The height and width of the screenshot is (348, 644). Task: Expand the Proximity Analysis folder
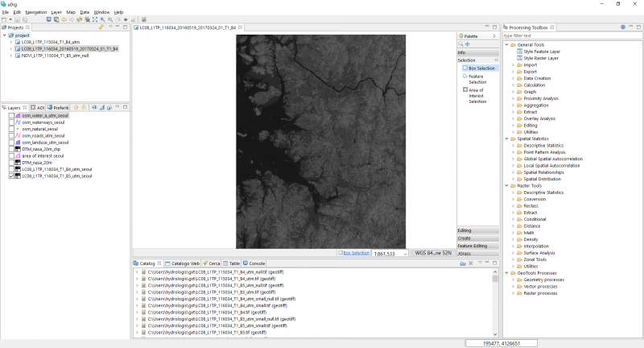point(513,98)
